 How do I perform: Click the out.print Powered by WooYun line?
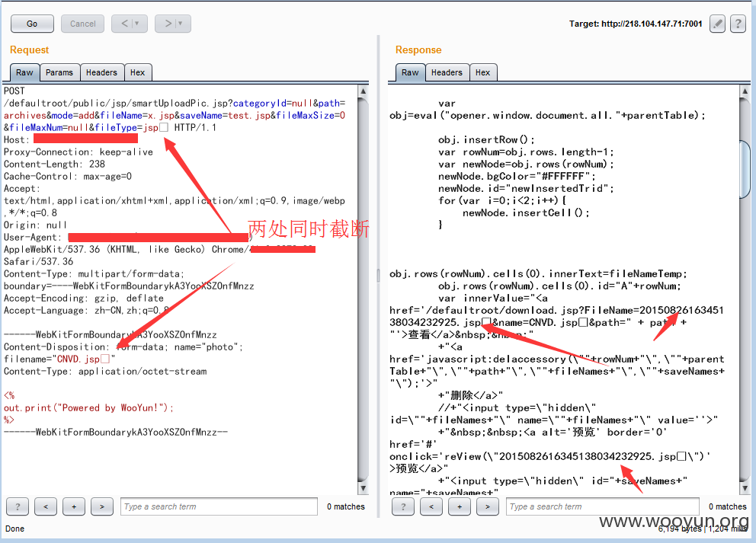click(88, 408)
